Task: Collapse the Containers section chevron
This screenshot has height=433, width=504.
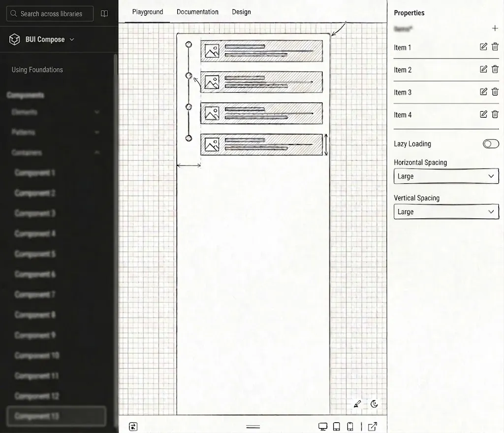Action: point(97,153)
